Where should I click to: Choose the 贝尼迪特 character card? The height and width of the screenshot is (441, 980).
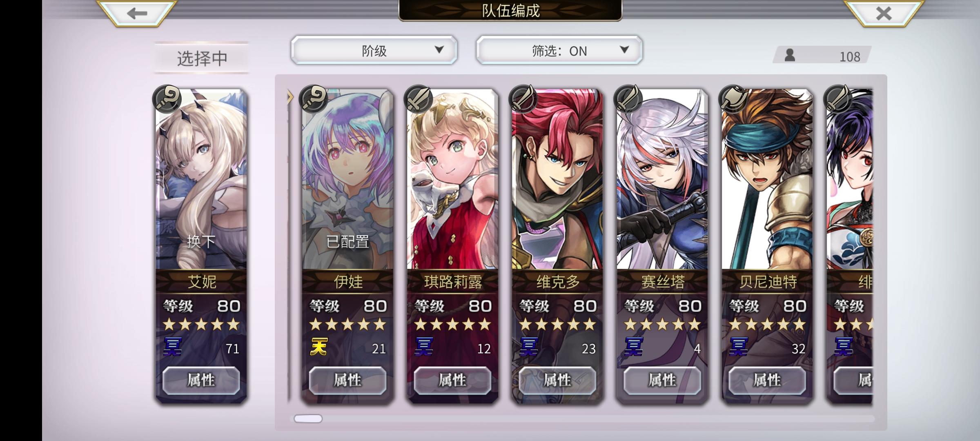tap(767, 246)
